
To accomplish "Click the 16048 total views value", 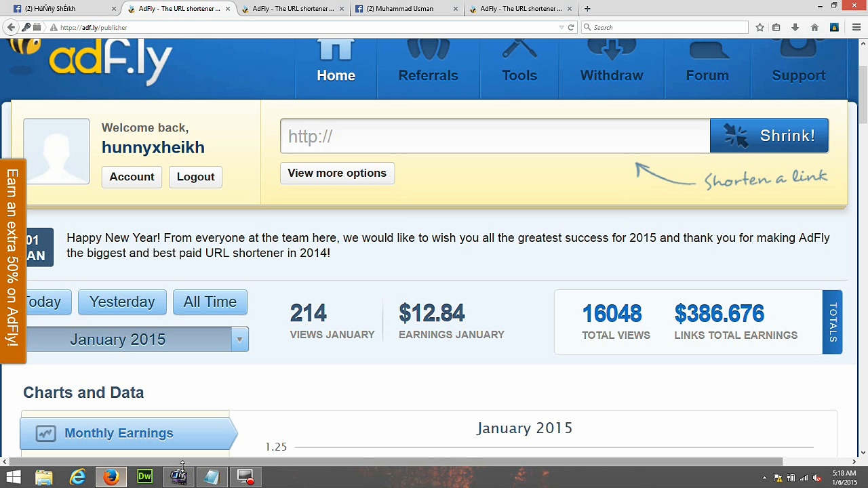I will coord(612,314).
